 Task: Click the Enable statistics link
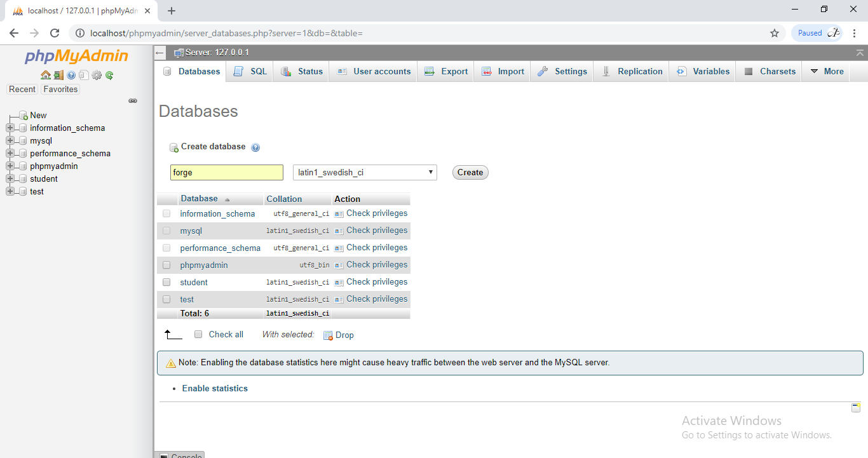tap(215, 389)
